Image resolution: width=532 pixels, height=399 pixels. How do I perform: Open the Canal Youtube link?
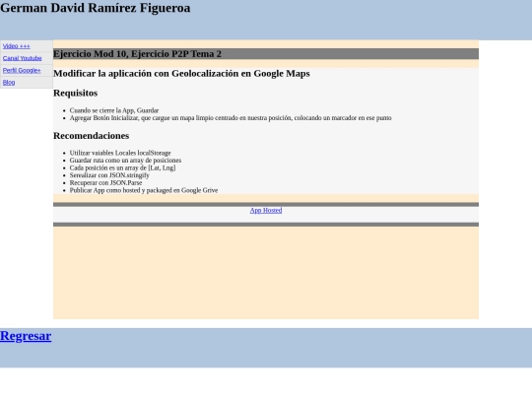[x=22, y=58]
